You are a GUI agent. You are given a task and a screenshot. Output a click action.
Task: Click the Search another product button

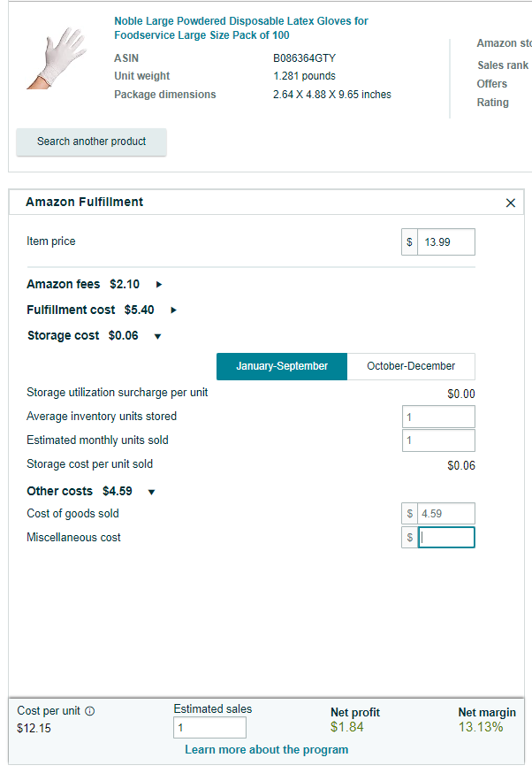(92, 142)
